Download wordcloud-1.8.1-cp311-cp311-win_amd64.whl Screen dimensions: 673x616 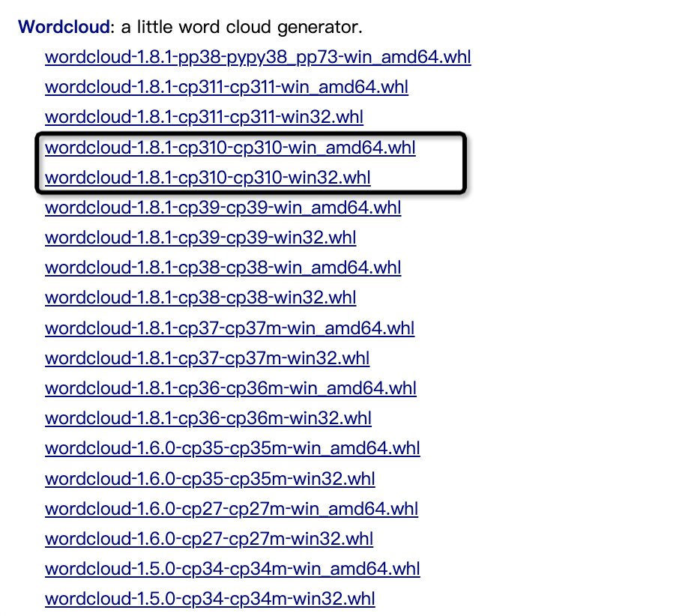click(226, 87)
